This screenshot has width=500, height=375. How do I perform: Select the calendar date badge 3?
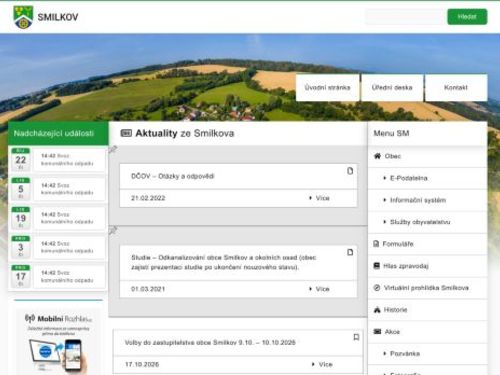pyautogui.click(x=21, y=247)
